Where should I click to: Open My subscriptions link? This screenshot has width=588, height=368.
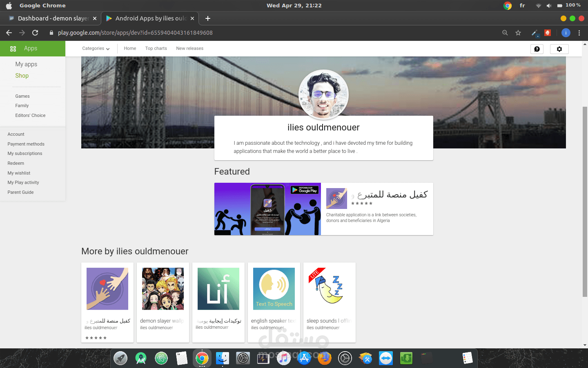tap(25, 153)
